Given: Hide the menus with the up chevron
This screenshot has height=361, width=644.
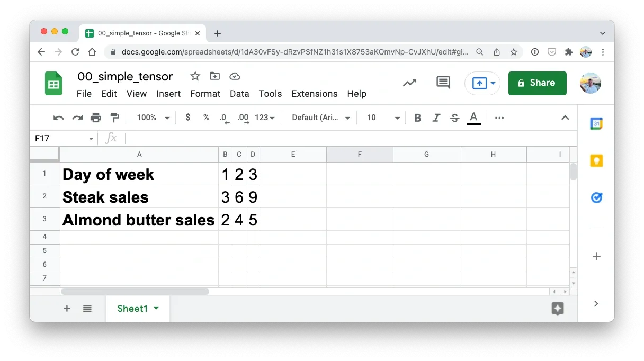Looking at the screenshot, I should coord(565,118).
